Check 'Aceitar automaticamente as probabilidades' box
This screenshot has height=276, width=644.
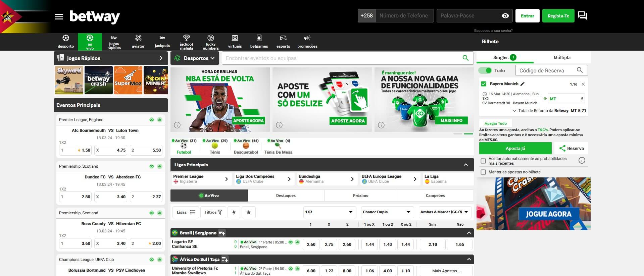pyautogui.click(x=483, y=161)
